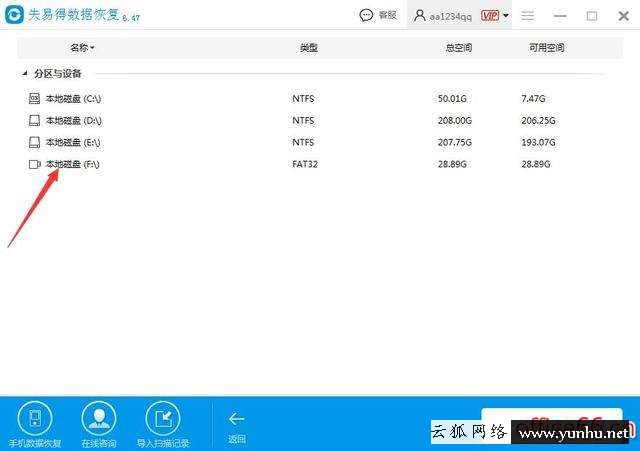Viewport: 640px width, 451px height.
Task: Click free space value 7.47G
Action: [x=533, y=99]
